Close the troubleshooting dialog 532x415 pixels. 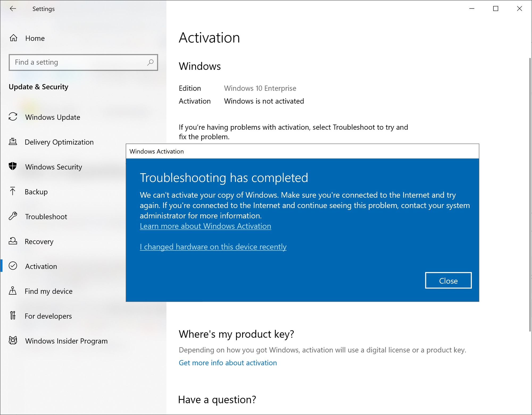(x=448, y=281)
